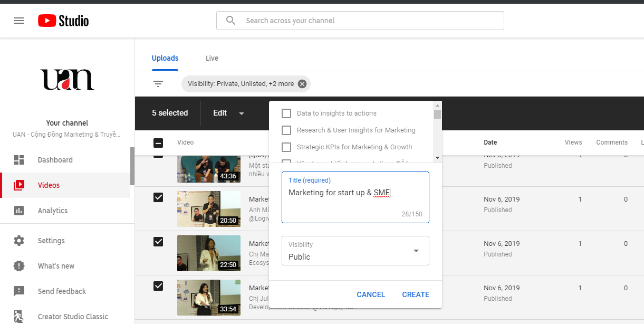Image resolution: width=644 pixels, height=324 pixels.
Task: Open the hamburger navigation menu
Action: click(19, 21)
